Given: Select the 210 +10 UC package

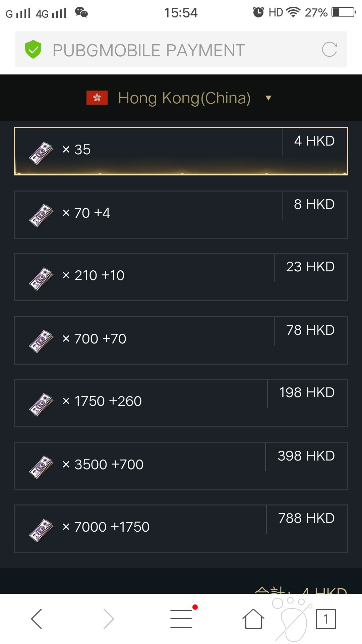Looking at the screenshot, I should pos(181,277).
